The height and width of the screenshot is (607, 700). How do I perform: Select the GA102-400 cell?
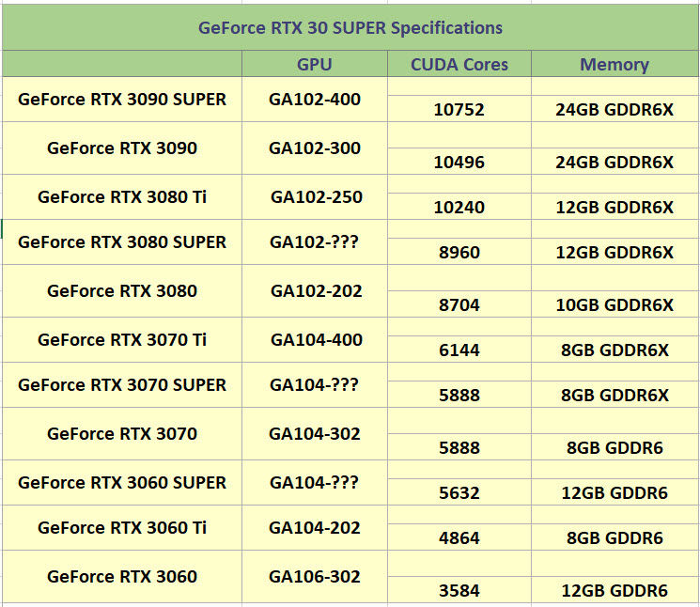coord(314,99)
